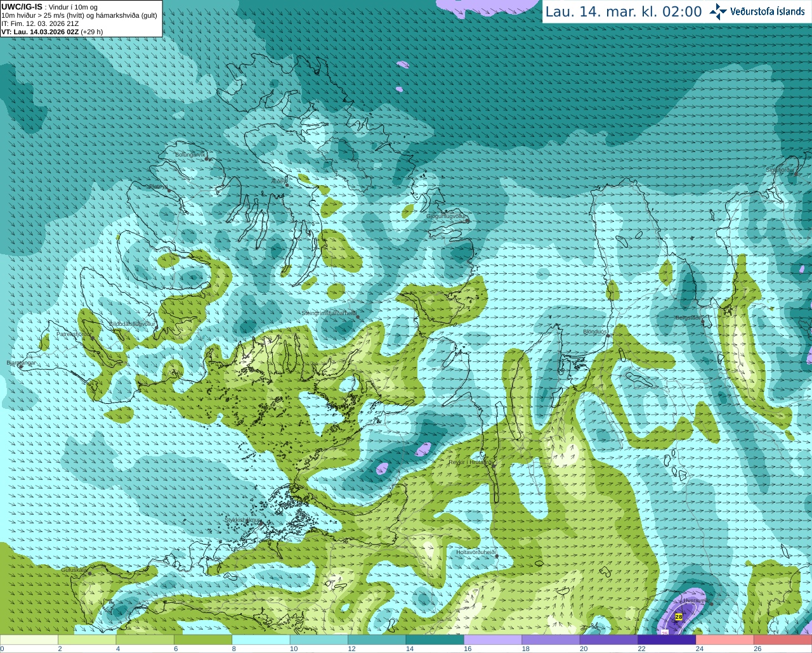Select the olive green 6–8 m/s legend swatch
Viewport: 812px width, 653px height.
[x=203, y=640]
